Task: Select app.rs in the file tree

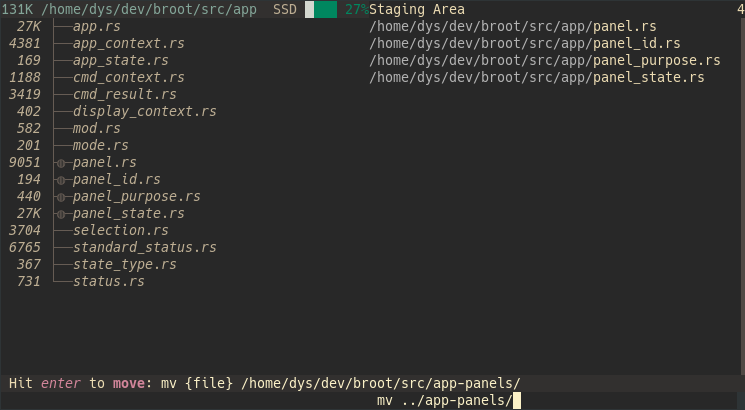Action: 96,27
